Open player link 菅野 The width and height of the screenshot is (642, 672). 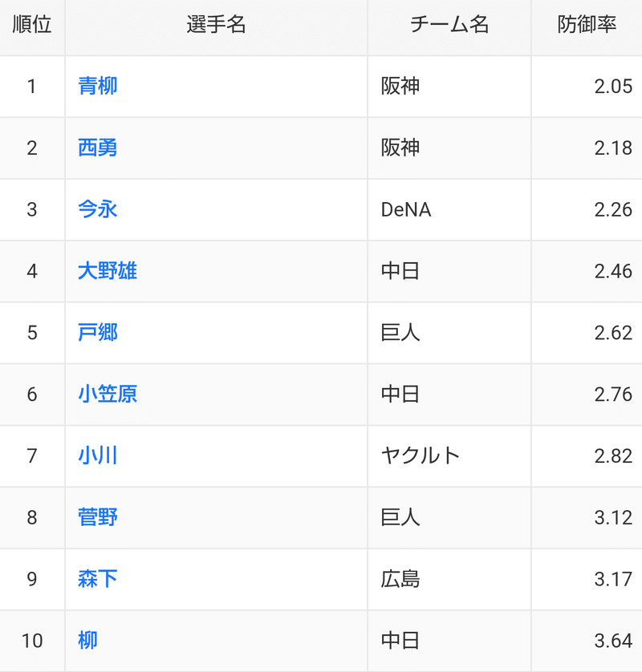pyautogui.click(x=98, y=517)
